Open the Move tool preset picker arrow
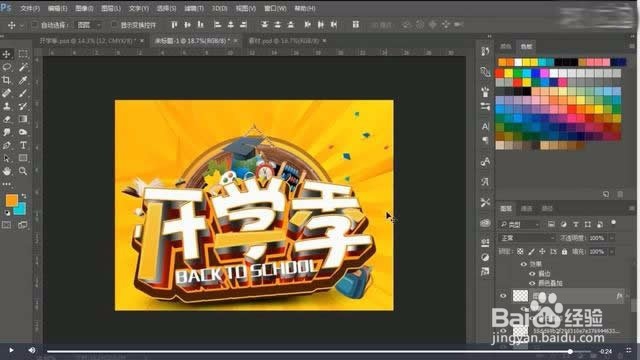Image resolution: width=640 pixels, height=360 pixels. (22, 25)
